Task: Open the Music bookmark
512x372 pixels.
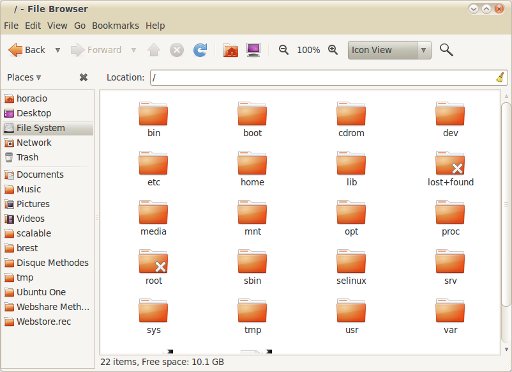Action: tap(48, 189)
